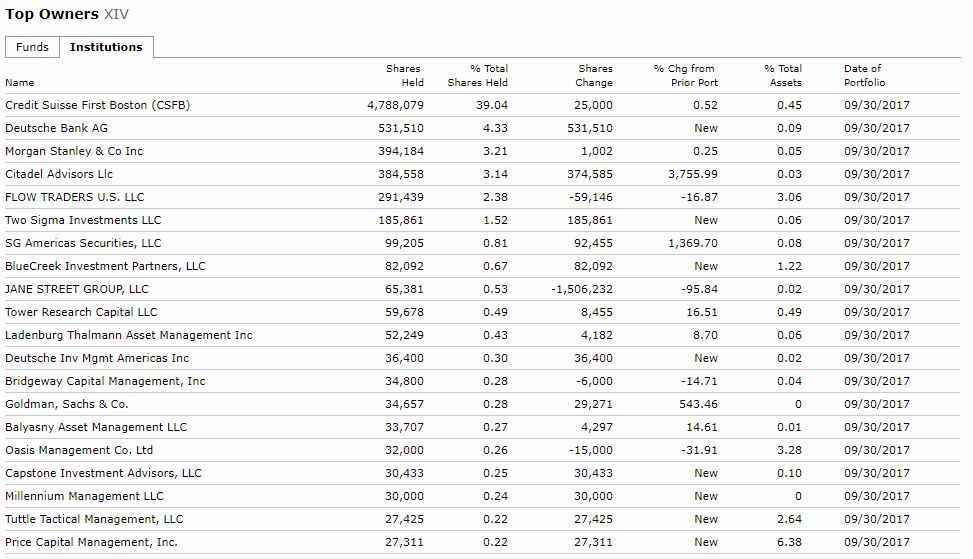Click shares held value 4,788,079

pyautogui.click(x=395, y=105)
